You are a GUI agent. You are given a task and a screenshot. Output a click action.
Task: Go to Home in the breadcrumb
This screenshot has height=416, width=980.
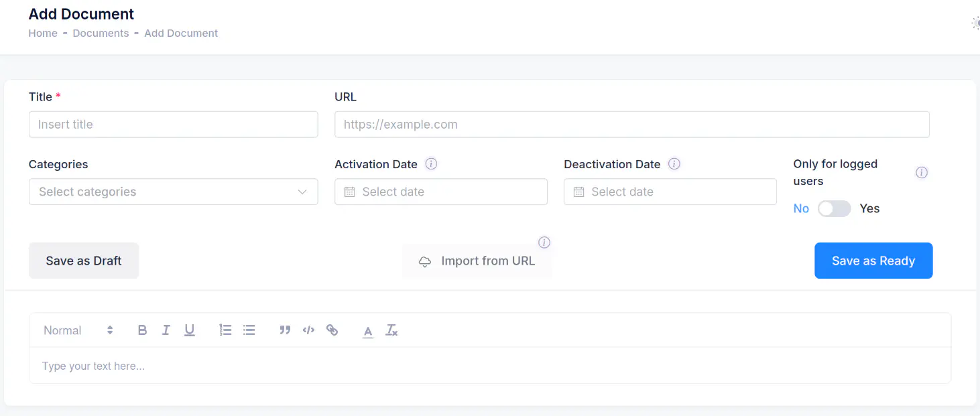coord(43,33)
